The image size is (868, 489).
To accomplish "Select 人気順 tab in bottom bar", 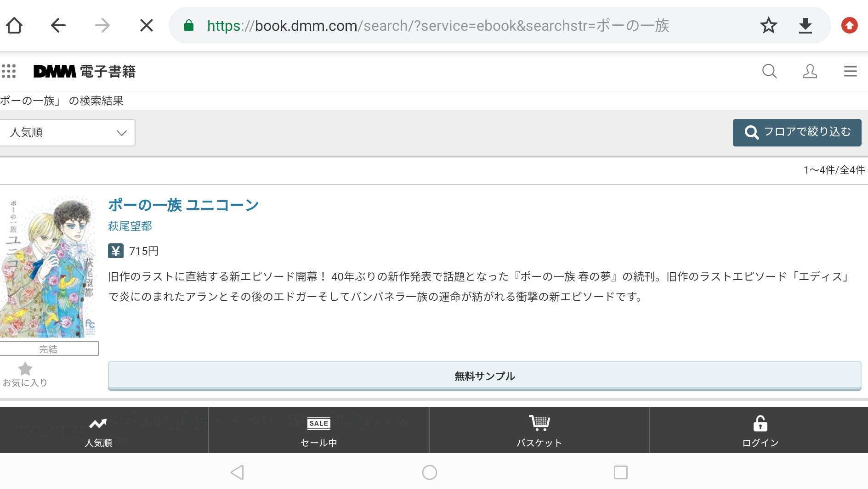I will coord(98,431).
